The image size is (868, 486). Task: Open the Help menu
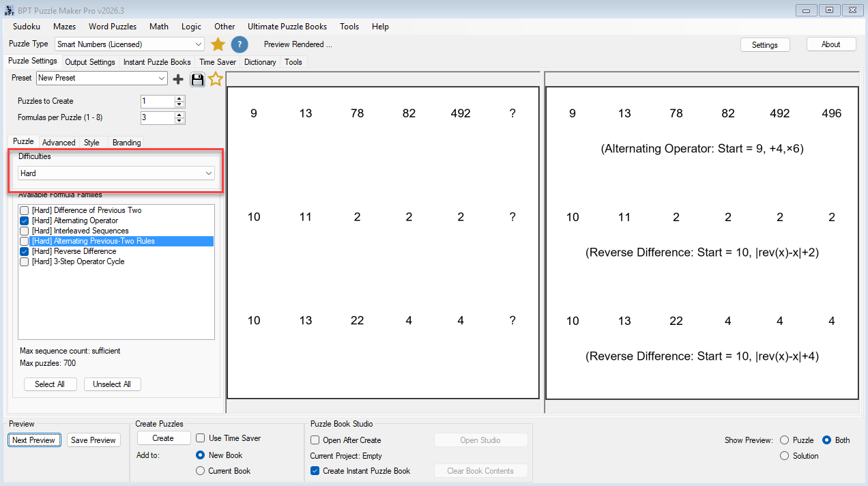381,27
